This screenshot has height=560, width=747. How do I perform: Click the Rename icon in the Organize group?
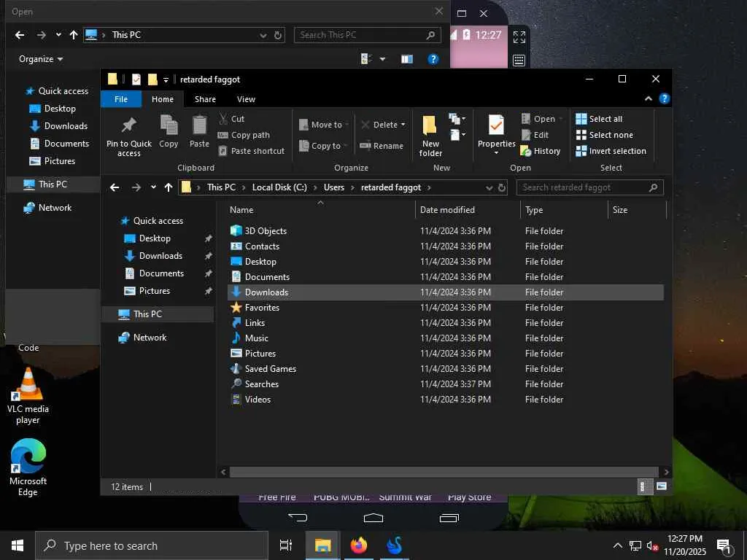pyautogui.click(x=365, y=146)
